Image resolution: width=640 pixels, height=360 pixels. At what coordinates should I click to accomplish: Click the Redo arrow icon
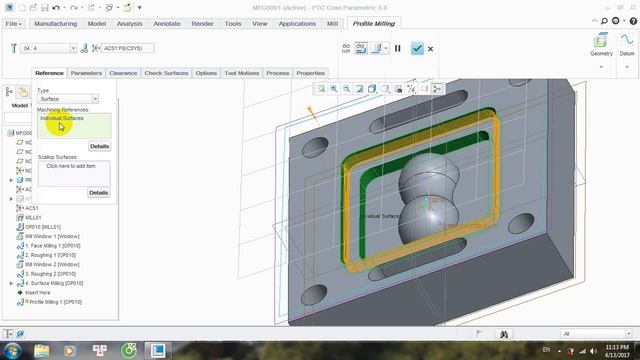pyautogui.click(x=74, y=7)
